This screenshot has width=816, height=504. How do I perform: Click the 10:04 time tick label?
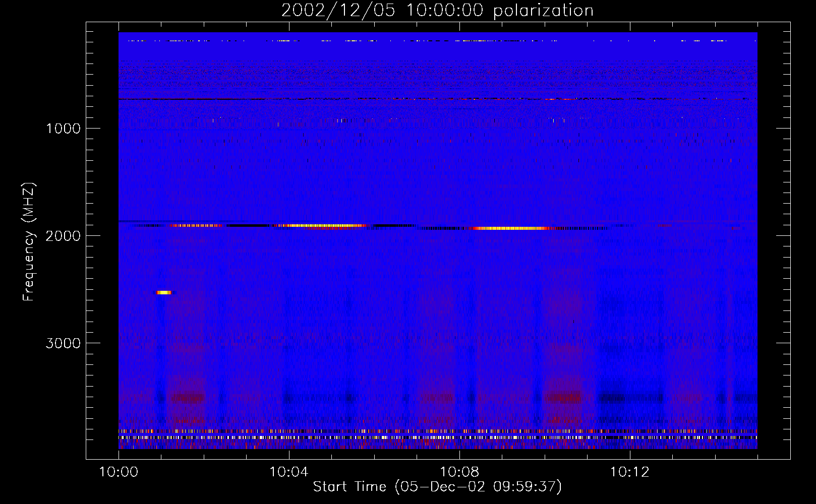coord(289,472)
